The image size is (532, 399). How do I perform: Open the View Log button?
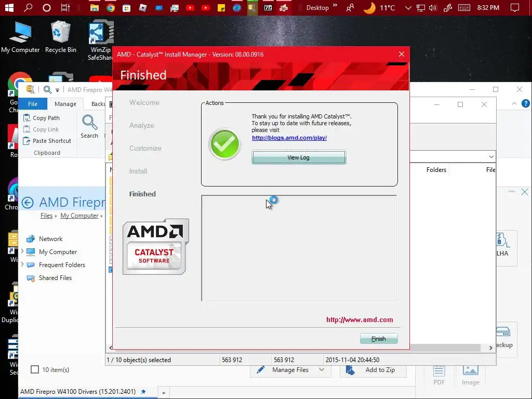coord(299,157)
